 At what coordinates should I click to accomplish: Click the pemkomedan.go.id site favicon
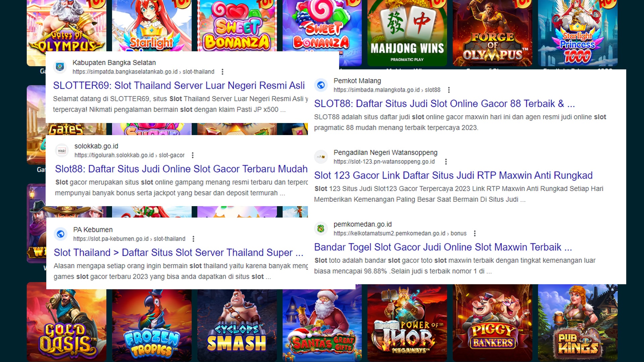click(x=321, y=229)
